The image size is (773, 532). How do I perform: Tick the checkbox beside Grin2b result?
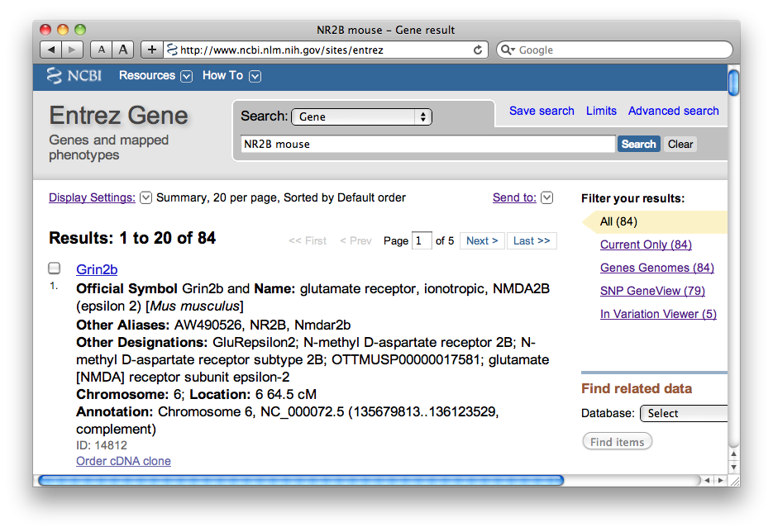click(x=55, y=268)
